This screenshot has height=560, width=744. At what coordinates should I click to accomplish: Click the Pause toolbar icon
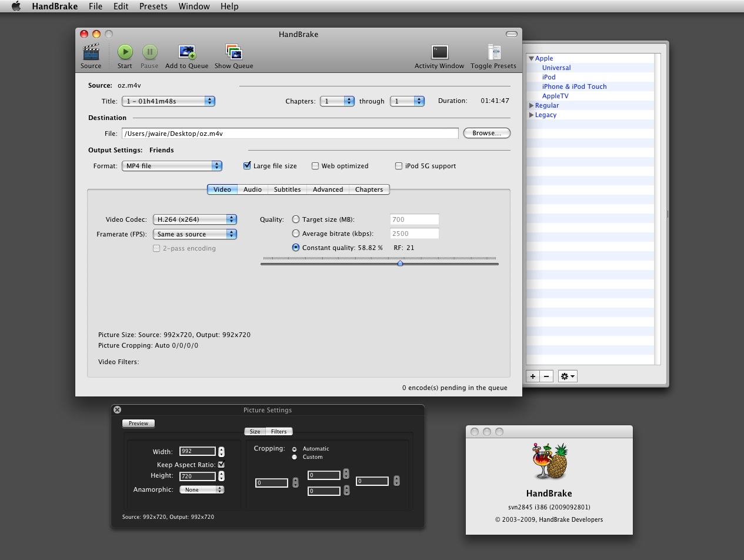pyautogui.click(x=149, y=52)
